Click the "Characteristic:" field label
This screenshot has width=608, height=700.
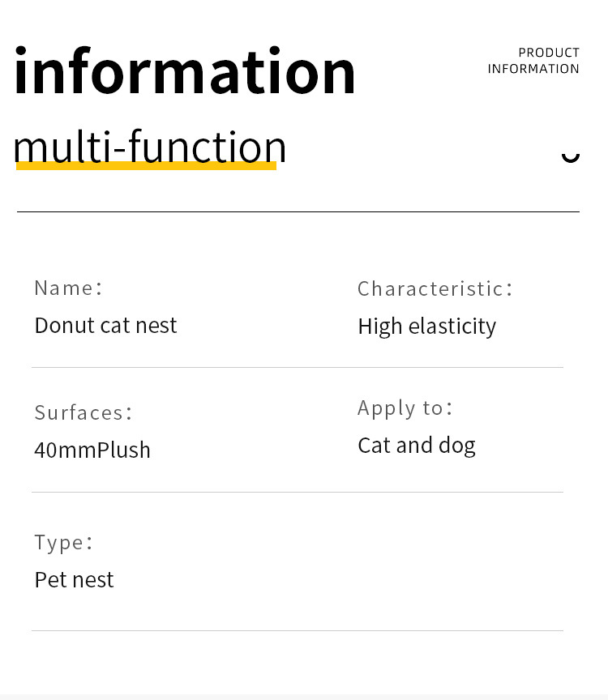[435, 288]
